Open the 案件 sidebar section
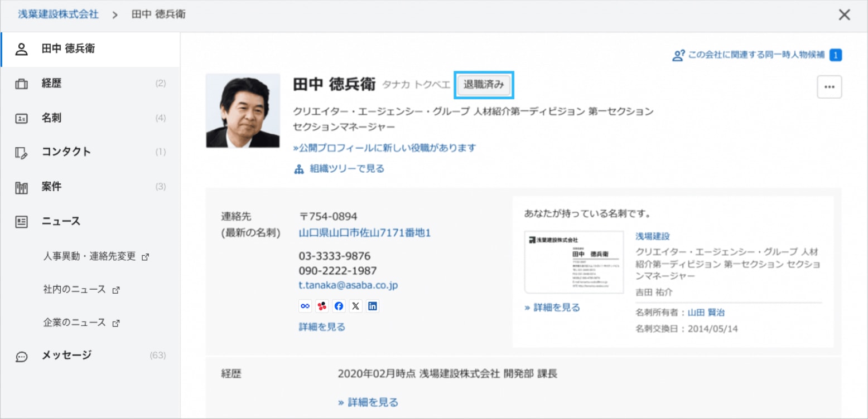Image resolution: width=868 pixels, height=419 pixels. click(x=90, y=187)
